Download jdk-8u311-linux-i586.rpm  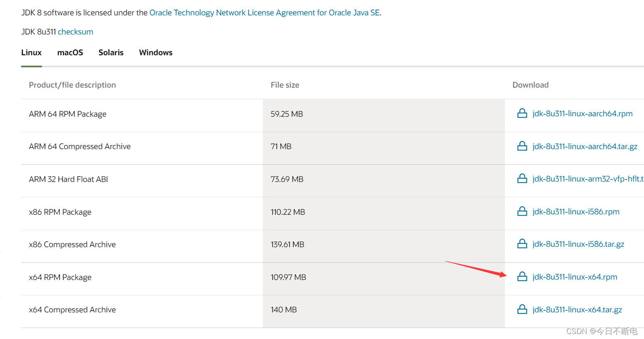pyautogui.click(x=576, y=211)
